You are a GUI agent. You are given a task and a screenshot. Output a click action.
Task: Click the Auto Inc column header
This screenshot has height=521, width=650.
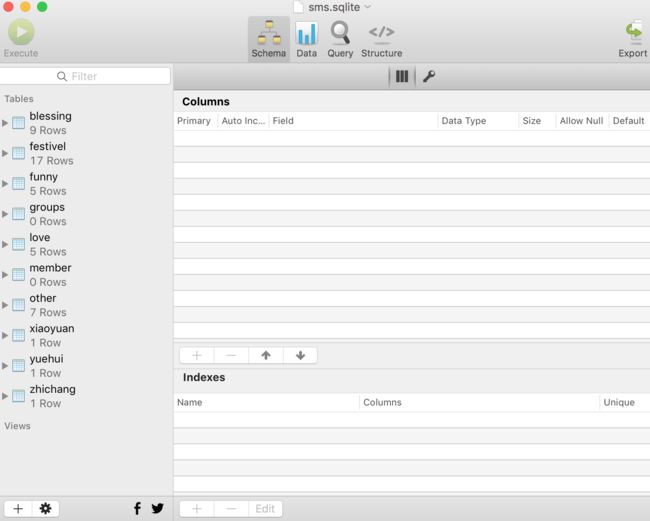tap(243, 121)
